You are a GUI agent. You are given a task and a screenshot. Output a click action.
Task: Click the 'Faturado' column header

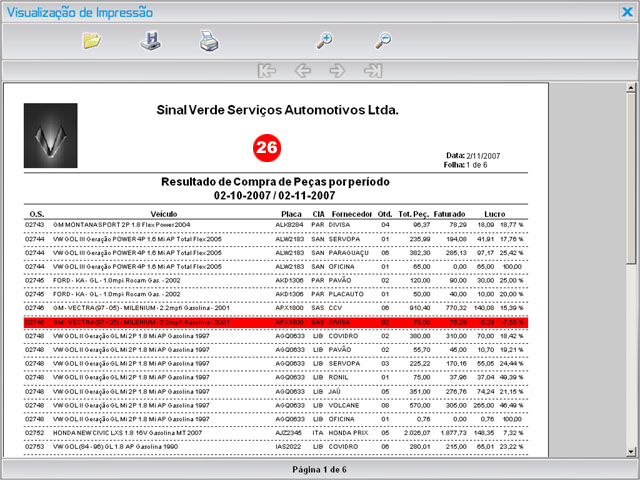[449, 214]
